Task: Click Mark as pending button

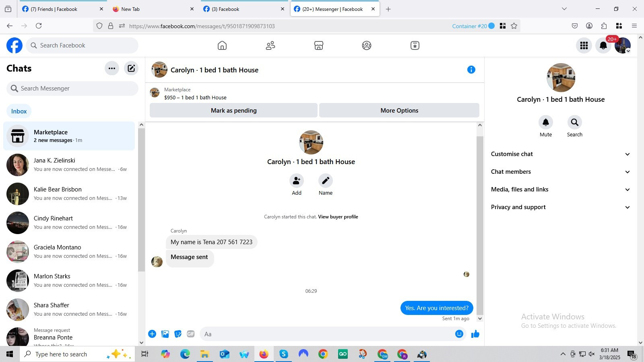Action: [233, 111]
